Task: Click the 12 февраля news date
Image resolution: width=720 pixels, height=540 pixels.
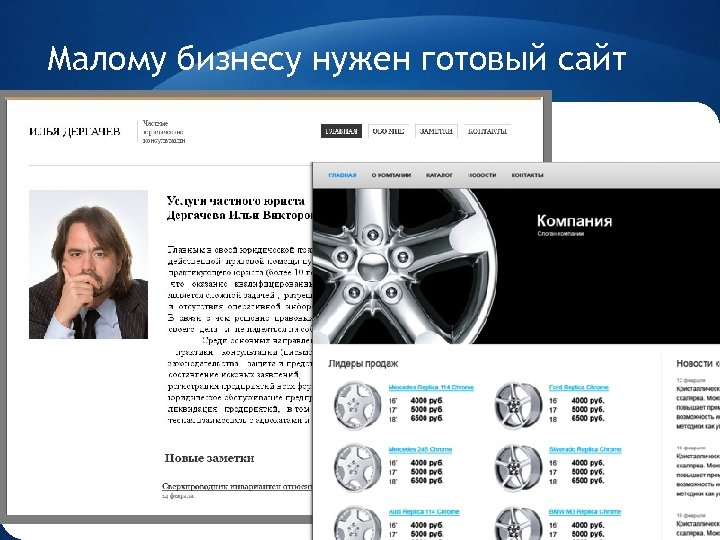Action: tap(691, 380)
